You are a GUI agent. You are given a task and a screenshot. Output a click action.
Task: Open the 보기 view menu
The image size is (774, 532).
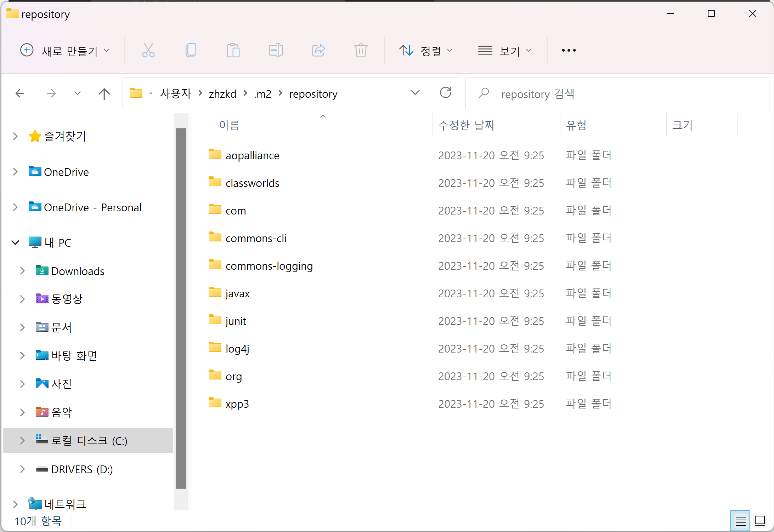(504, 51)
